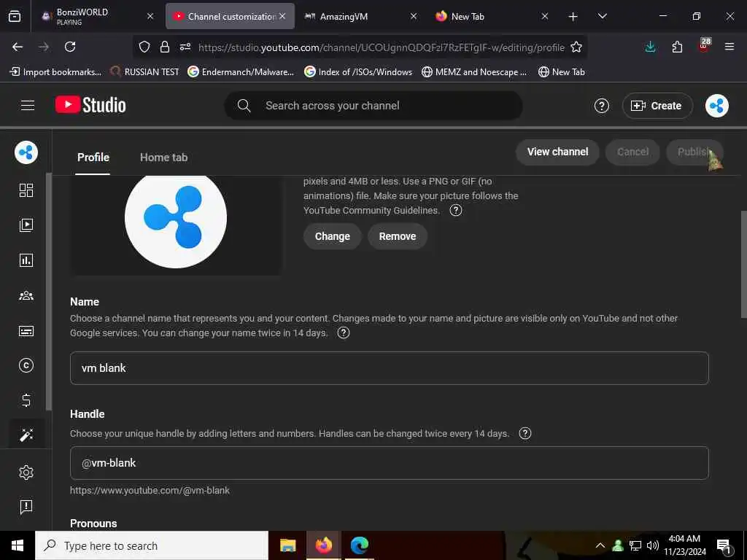Open channel avatar in left sidebar

pos(26,152)
